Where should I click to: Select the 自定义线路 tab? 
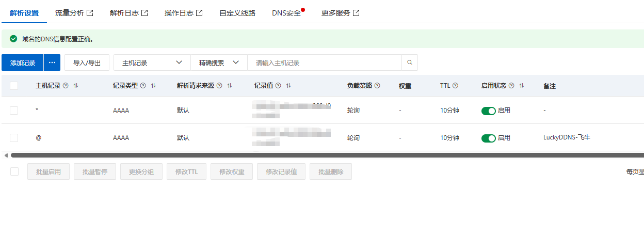pos(237,13)
